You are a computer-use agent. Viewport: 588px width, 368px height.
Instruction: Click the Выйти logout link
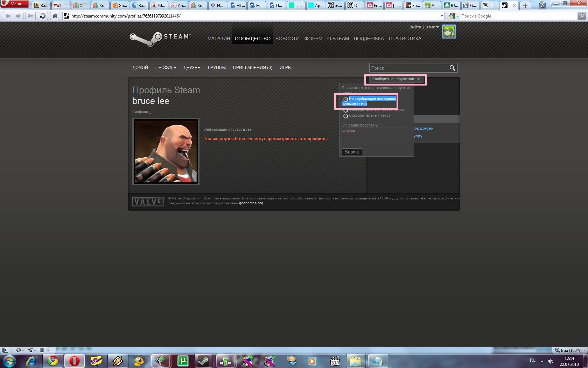point(415,27)
